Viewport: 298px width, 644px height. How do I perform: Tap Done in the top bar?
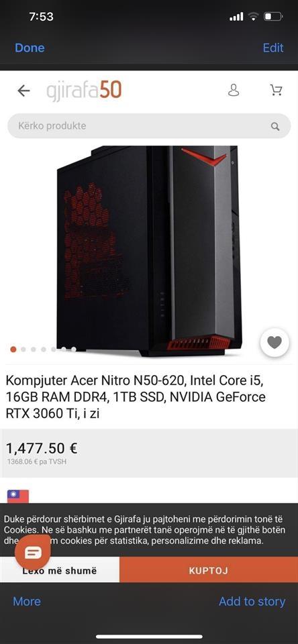(x=30, y=48)
